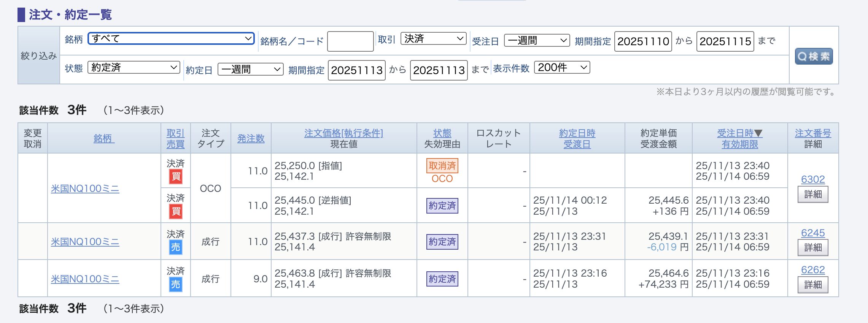
Task: Sort by the 銘柄 column header
Action: [104, 138]
